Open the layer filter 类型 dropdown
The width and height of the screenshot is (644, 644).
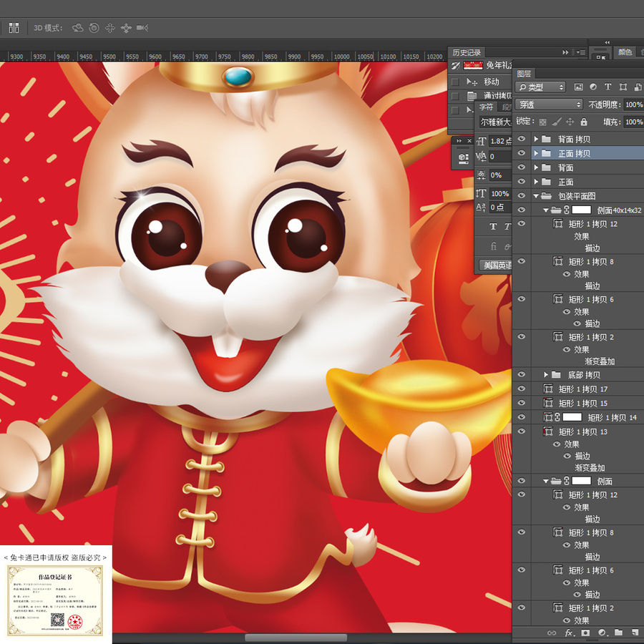(540, 87)
